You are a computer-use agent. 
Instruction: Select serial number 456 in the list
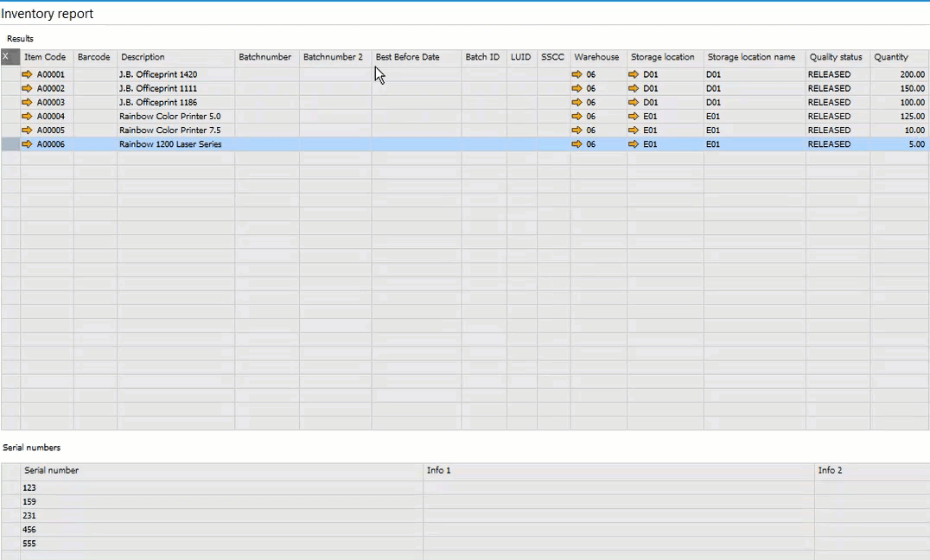[221, 530]
